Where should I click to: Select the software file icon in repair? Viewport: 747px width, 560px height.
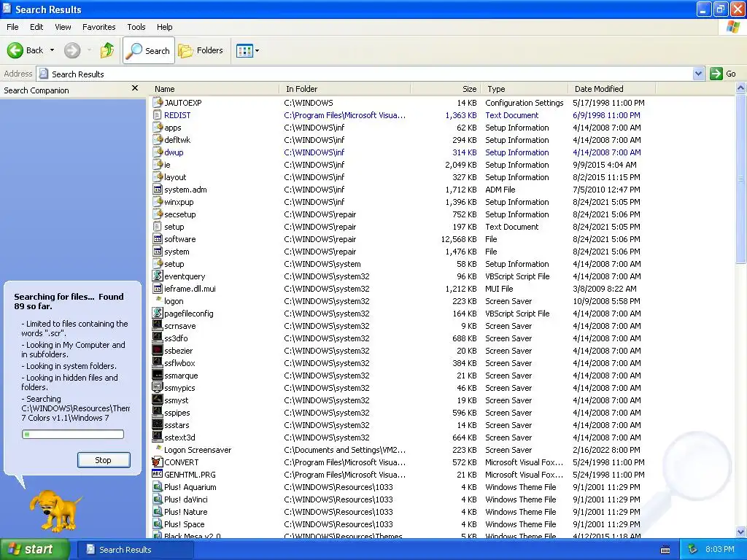(158, 238)
